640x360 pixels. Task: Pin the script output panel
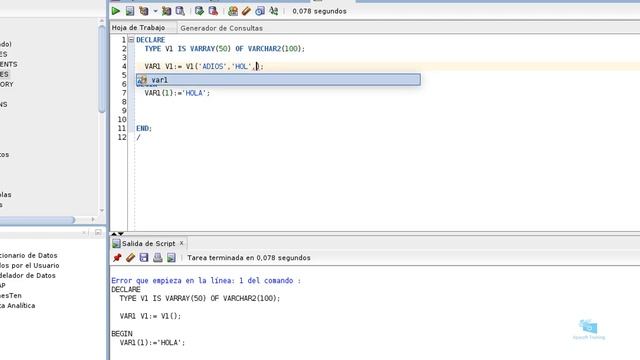117,258
